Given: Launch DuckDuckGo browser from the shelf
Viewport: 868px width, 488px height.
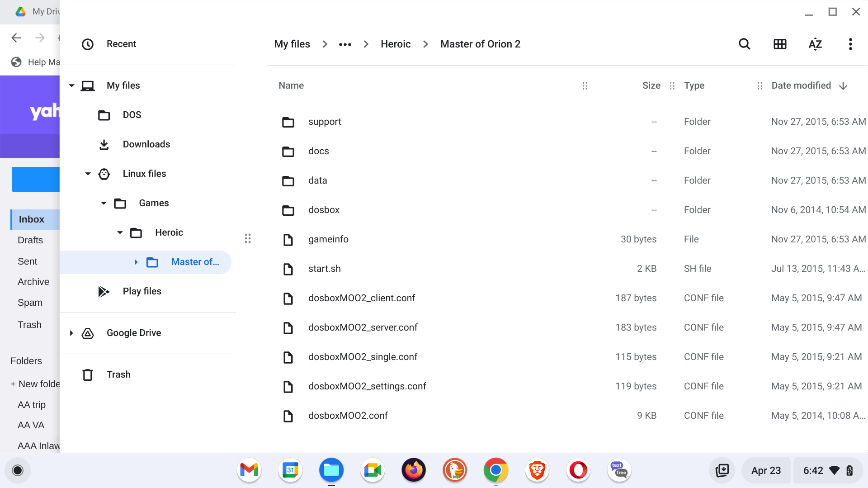Looking at the screenshot, I should pos(455,470).
